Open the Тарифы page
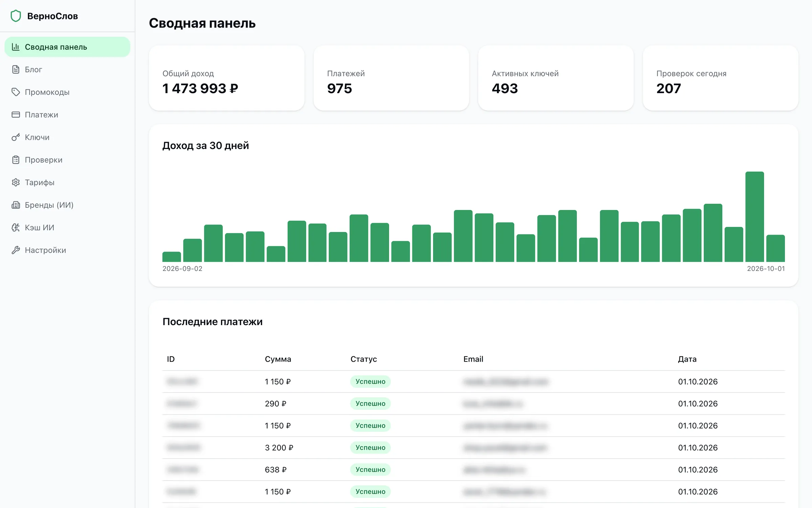The width and height of the screenshot is (812, 508). (x=67, y=182)
